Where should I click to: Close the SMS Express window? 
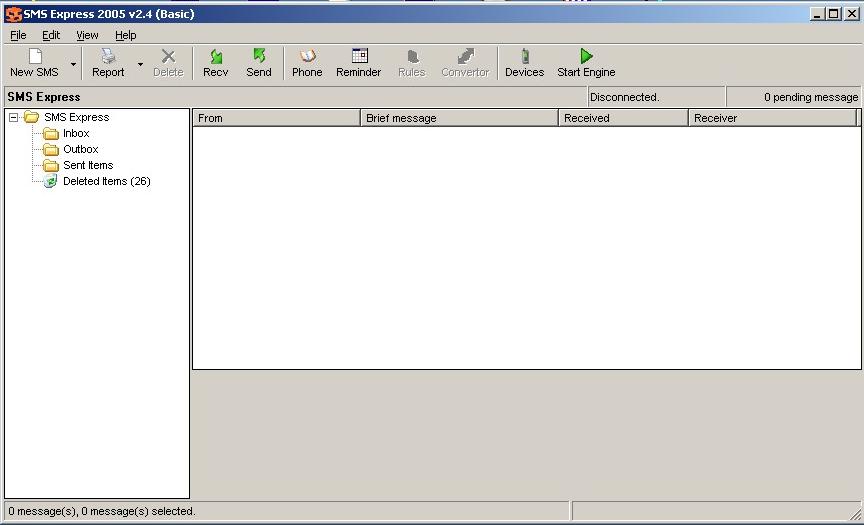(852, 14)
